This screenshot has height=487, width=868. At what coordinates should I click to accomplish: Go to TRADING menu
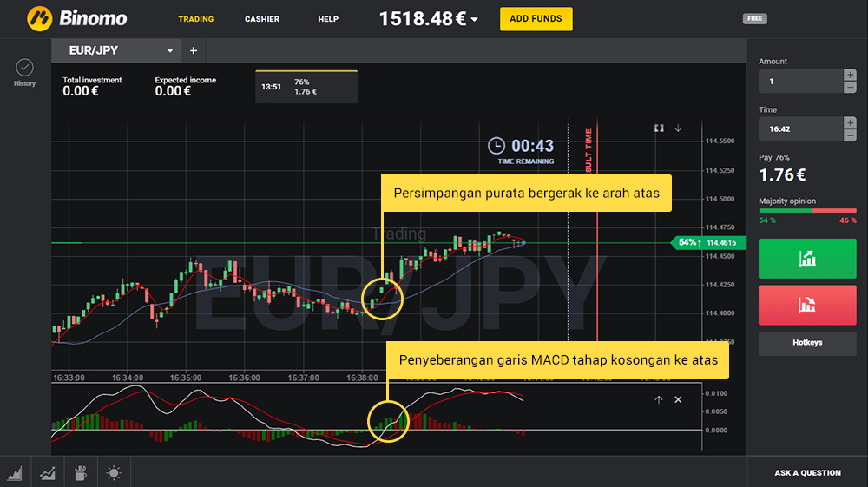pos(196,19)
